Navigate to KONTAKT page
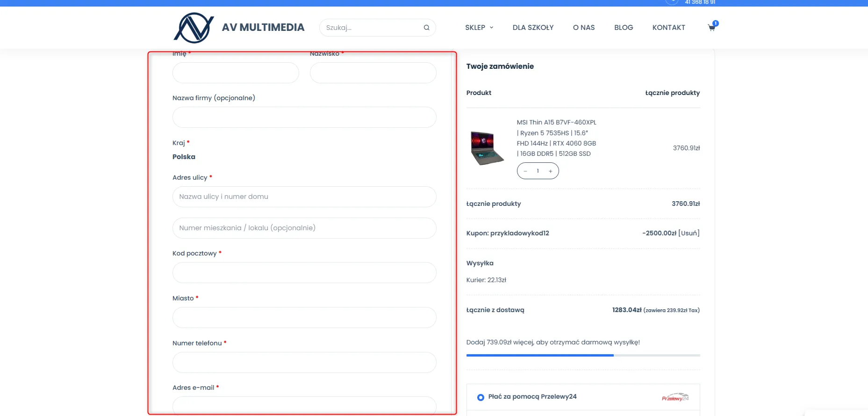 coord(669,28)
